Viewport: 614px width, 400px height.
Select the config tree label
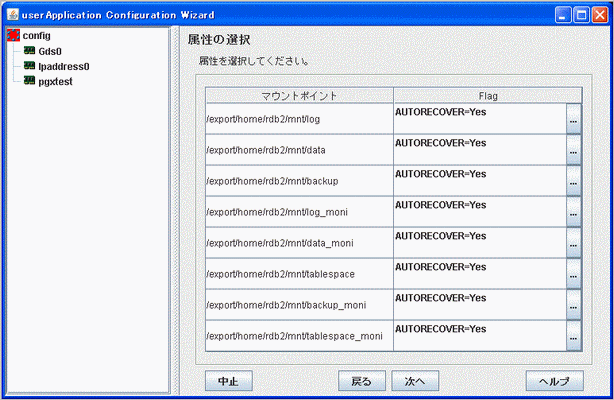pyautogui.click(x=36, y=36)
